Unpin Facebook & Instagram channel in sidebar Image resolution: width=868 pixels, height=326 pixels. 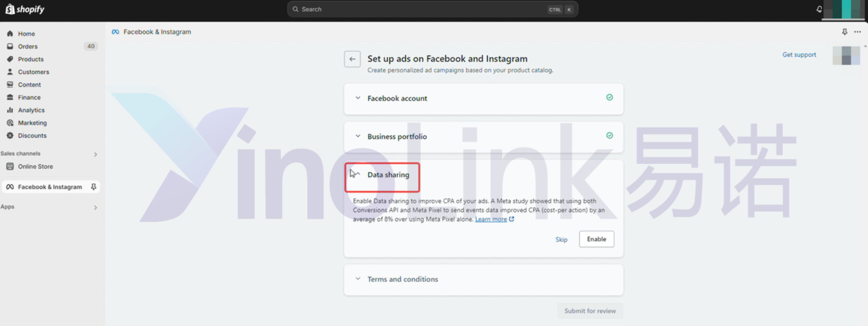[x=94, y=187]
